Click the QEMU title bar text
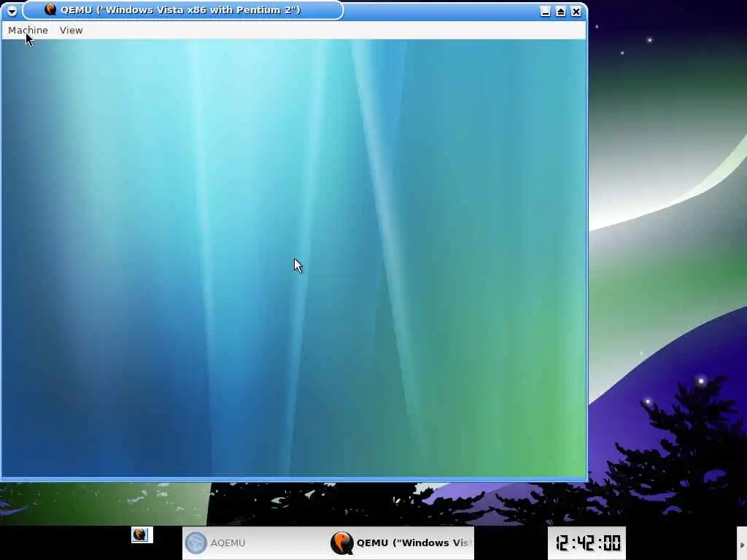Image resolution: width=747 pixels, height=560 pixels. [x=181, y=9]
